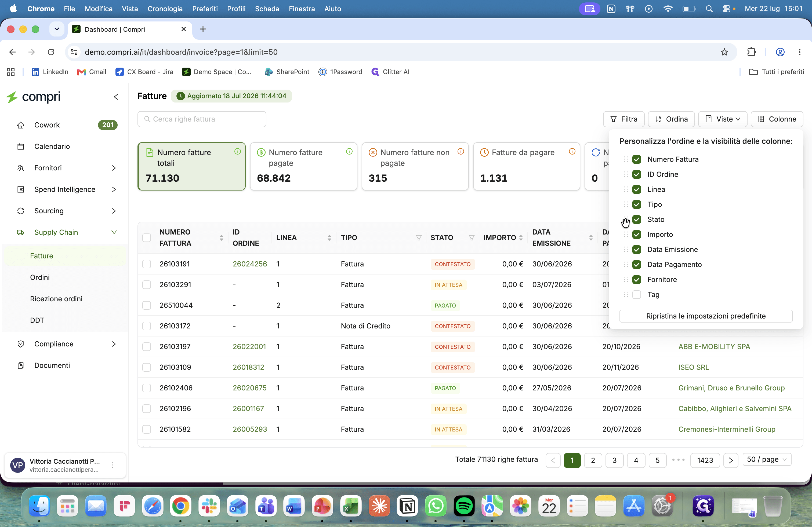Click the Ordina sort button

point(671,119)
